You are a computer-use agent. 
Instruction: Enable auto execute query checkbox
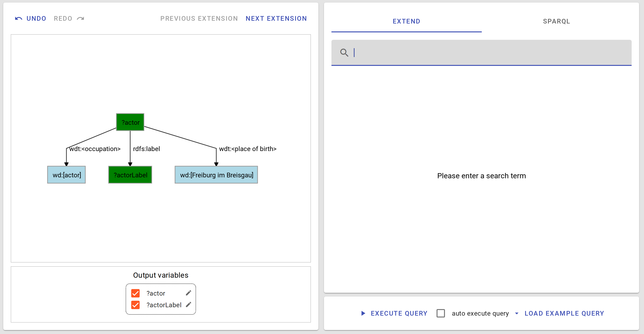tap(441, 313)
